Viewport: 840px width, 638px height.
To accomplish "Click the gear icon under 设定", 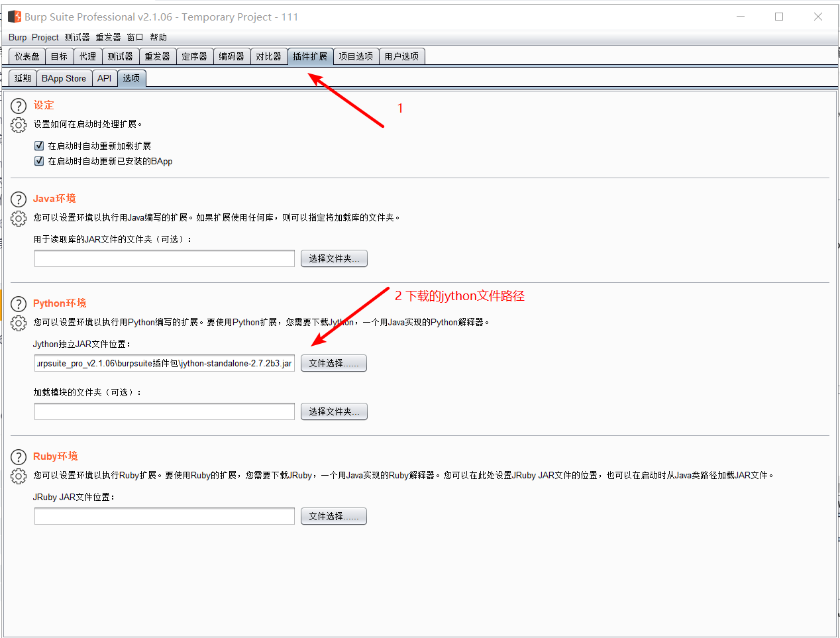I will [x=18, y=124].
